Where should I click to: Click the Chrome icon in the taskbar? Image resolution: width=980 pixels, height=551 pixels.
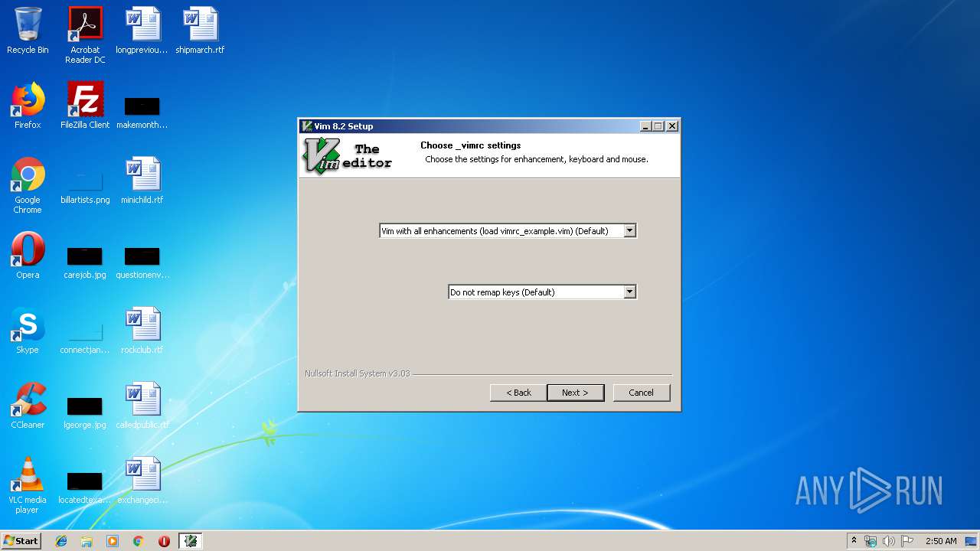138,541
